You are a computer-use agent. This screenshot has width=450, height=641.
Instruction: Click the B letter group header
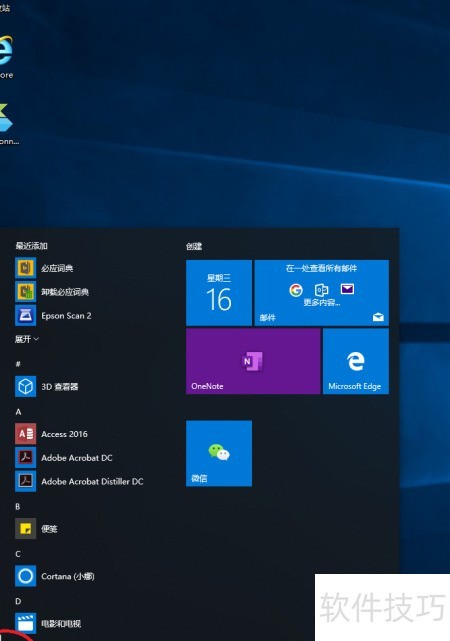coord(18,507)
